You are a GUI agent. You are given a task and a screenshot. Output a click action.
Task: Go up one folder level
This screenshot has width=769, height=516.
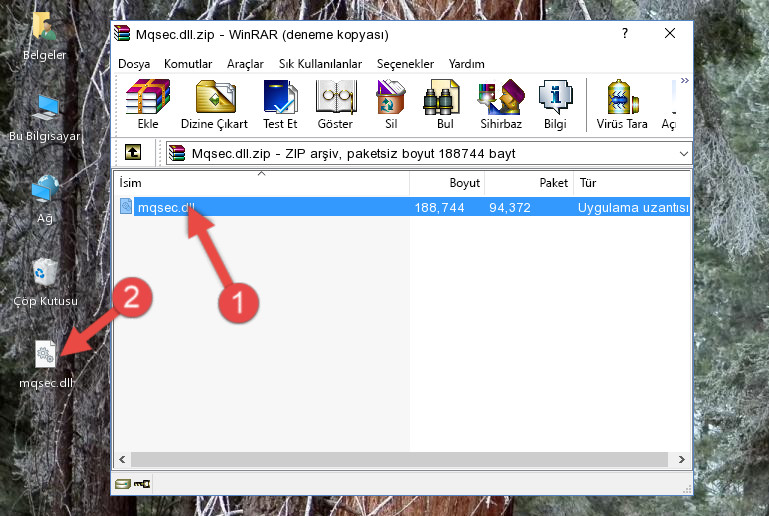(x=133, y=153)
